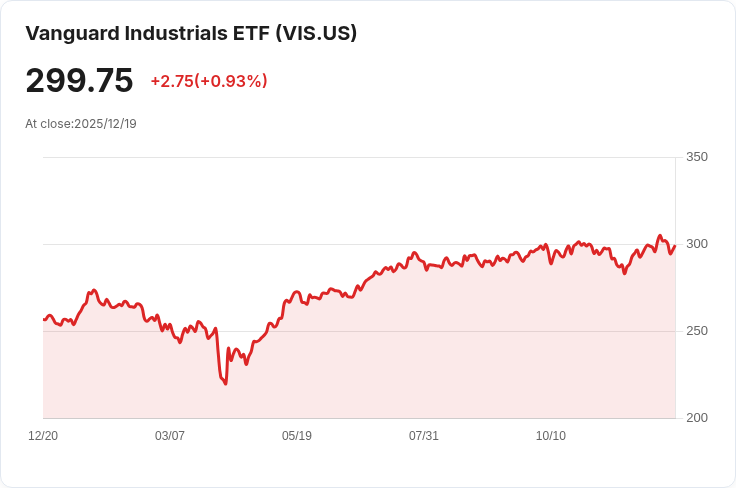Select the 03/07 x-axis date label
Screen dimensions: 736x488
pos(169,436)
